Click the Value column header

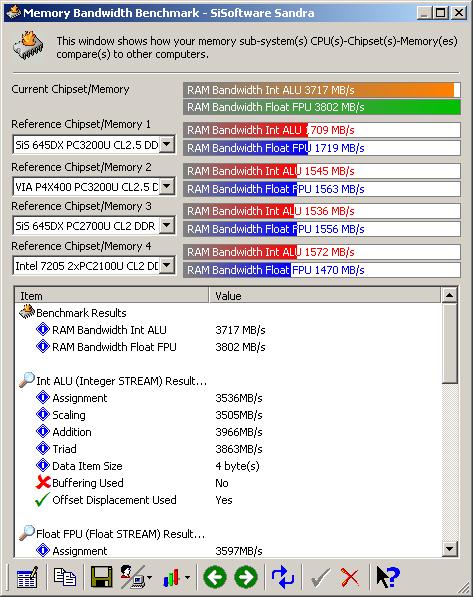tap(325, 295)
